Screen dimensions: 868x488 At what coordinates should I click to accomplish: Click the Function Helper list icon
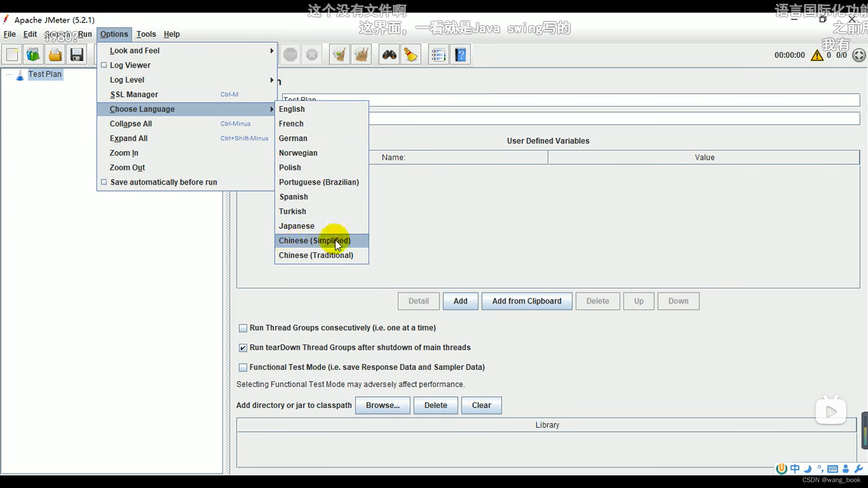[439, 55]
